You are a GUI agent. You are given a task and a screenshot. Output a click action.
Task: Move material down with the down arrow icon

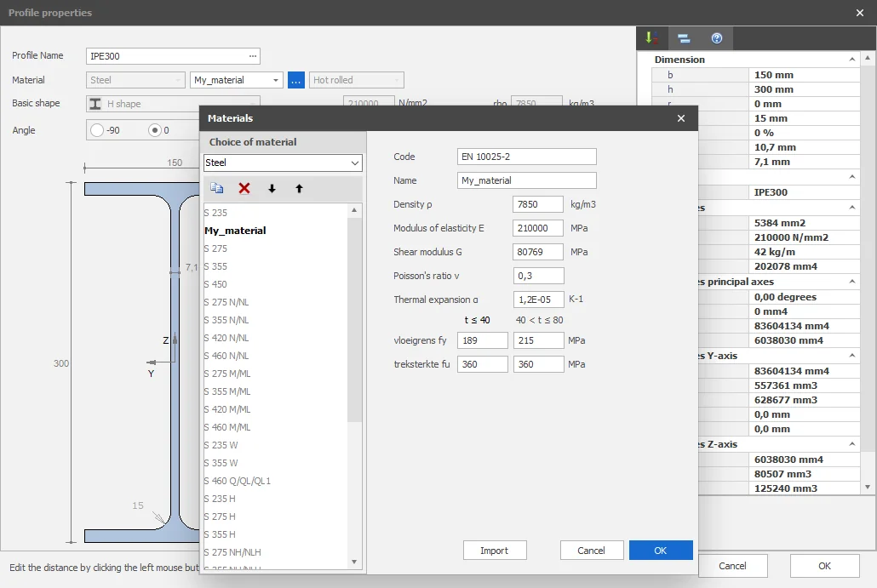point(272,189)
